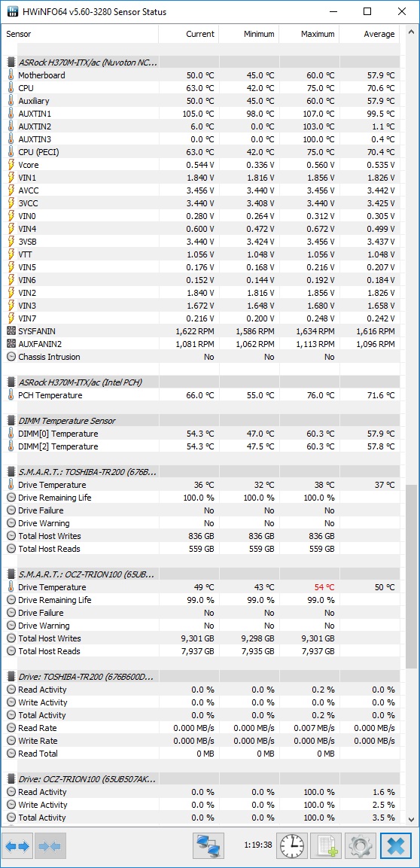Viewport: 420px width, 868px height.
Task: Start logging with the sheet plus icon
Action: [327, 846]
